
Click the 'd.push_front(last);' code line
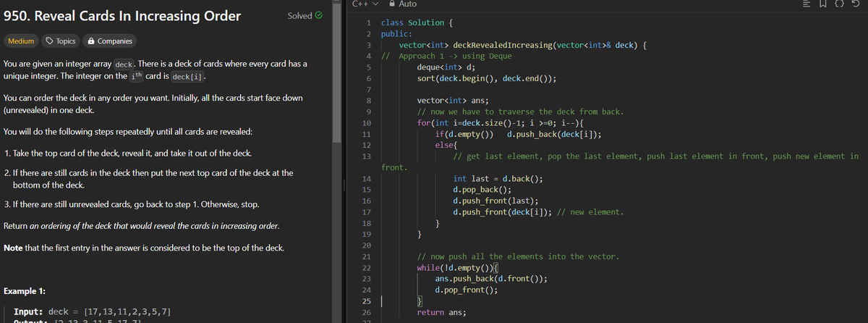click(x=495, y=201)
